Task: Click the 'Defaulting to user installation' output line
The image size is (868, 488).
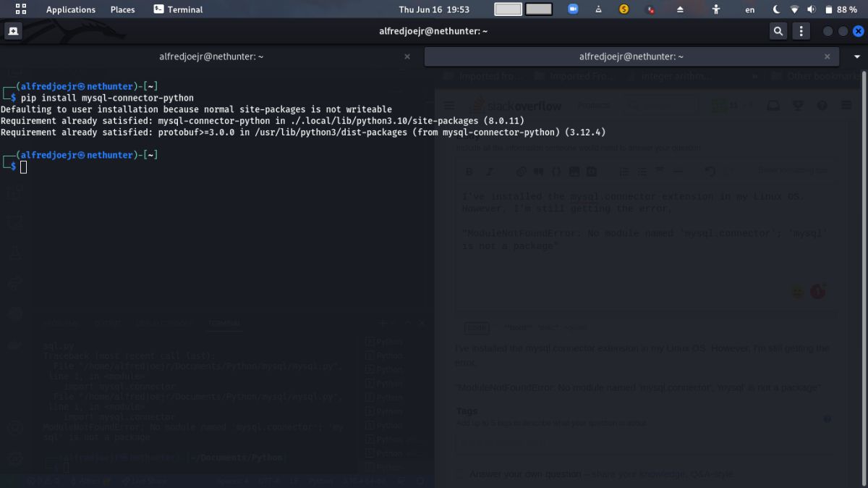Action: [196, 109]
